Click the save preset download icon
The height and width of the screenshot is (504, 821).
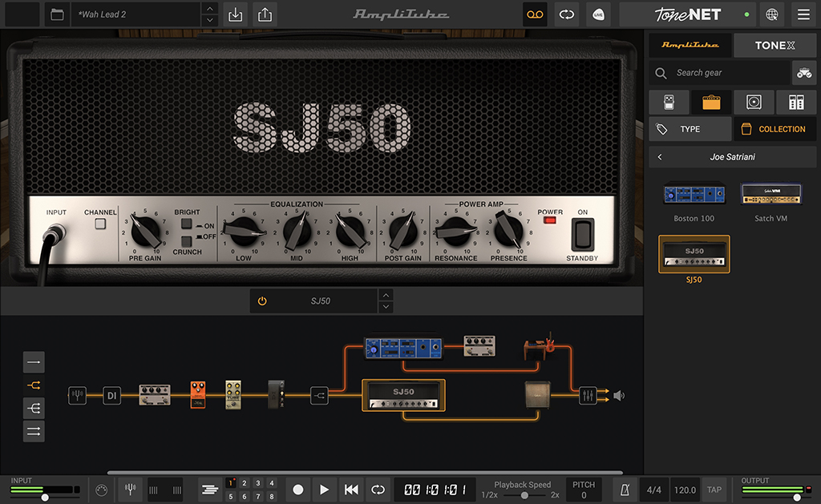pos(235,14)
